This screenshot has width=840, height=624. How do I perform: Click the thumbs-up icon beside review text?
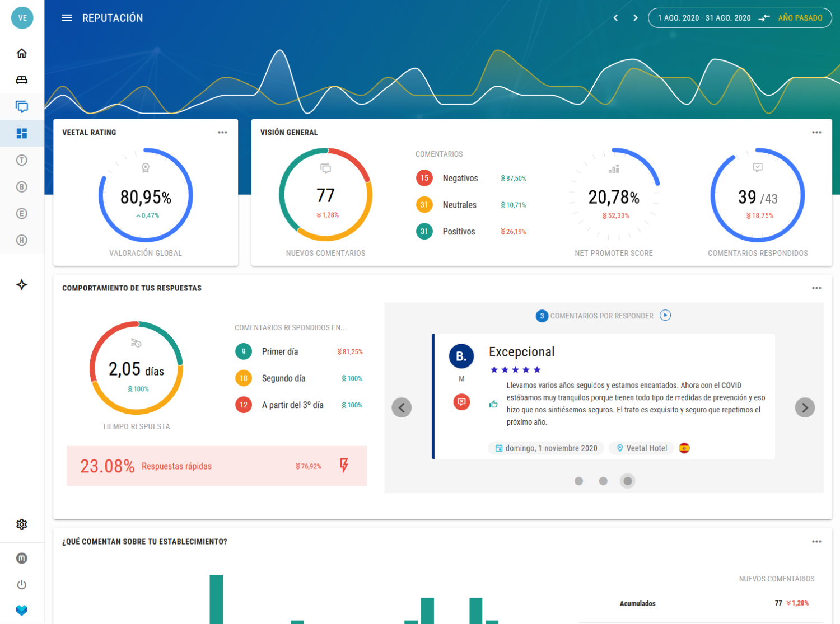[x=493, y=404]
